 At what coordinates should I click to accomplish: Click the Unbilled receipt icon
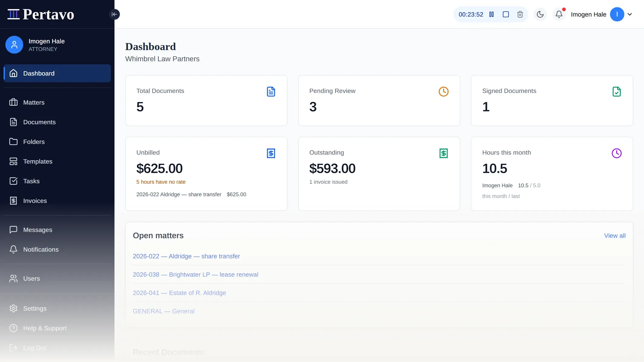(x=271, y=153)
